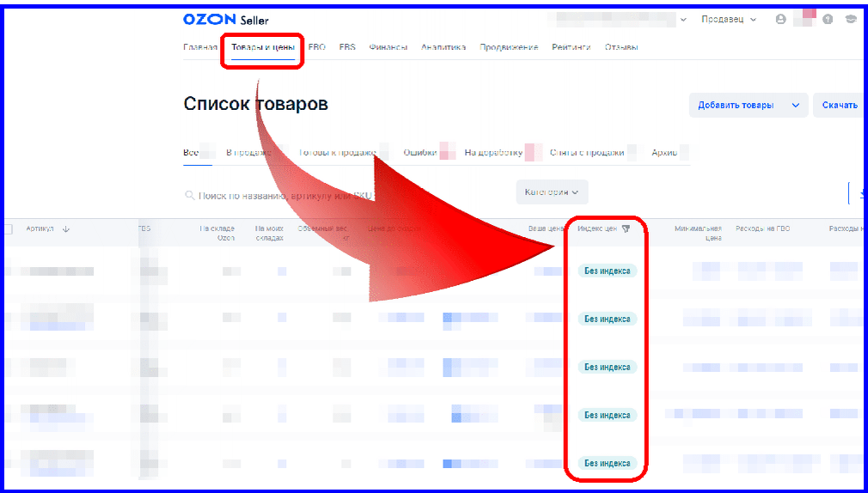Go to Главная menu item
Screen dimensions: 868x493
(x=200, y=47)
